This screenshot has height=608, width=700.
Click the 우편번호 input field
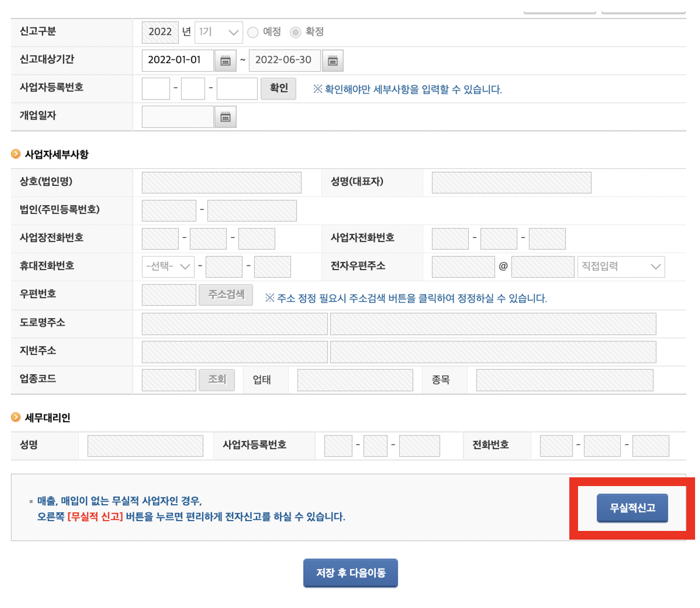click(168, 295)
